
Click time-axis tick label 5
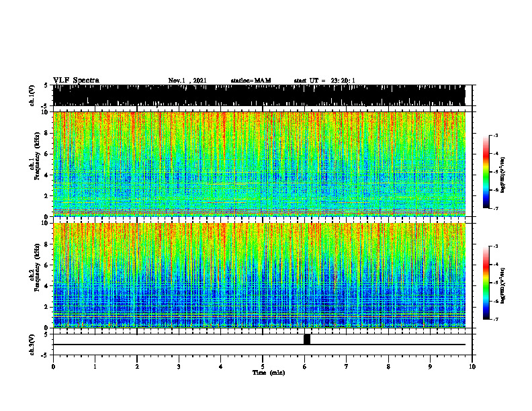click(263, 367)
